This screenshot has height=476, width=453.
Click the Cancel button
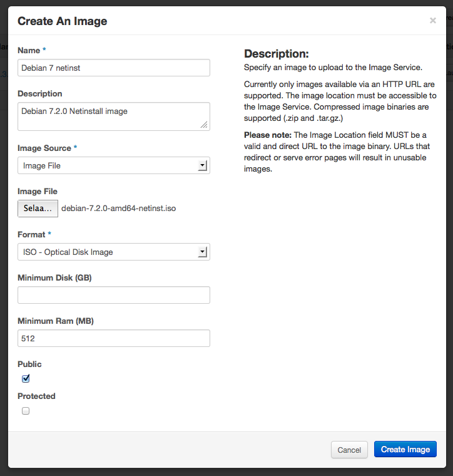pos(349,450)
